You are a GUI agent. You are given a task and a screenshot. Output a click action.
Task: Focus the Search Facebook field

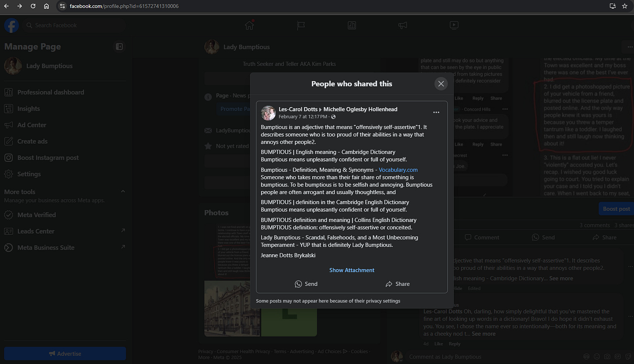pyautogui.click(x=74, y=25)
